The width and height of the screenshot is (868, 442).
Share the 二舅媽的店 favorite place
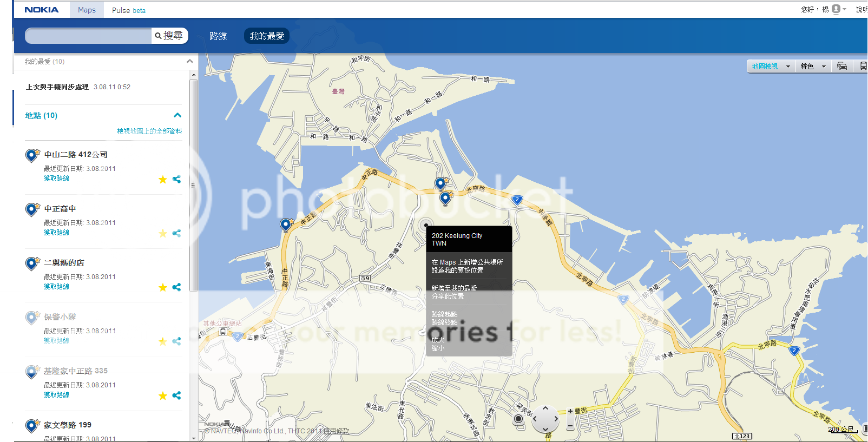(x=176, y=287)
